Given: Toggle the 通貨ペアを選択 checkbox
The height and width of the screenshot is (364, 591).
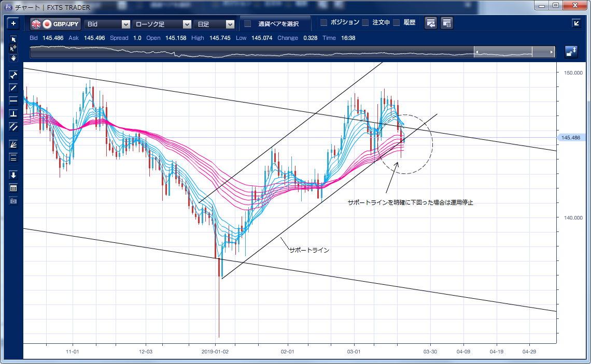Looking at the screenshot, I should tap(248, 24).
